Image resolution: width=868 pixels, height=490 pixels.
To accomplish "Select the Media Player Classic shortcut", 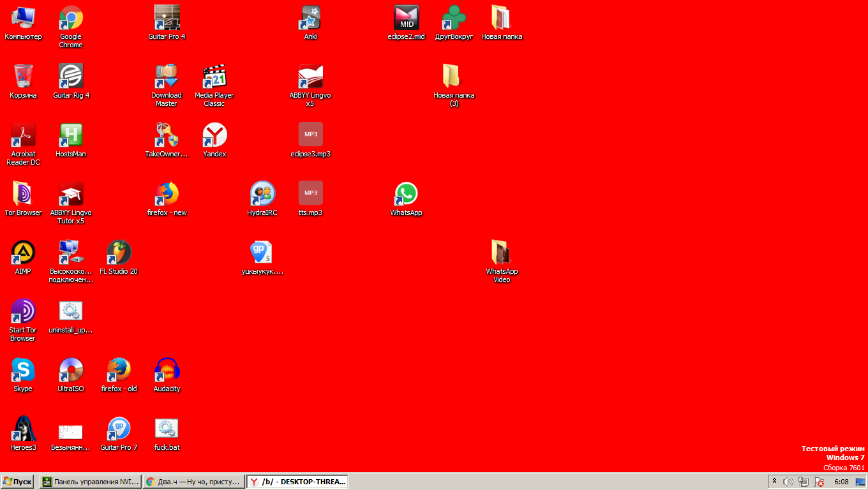I will 214,77.
